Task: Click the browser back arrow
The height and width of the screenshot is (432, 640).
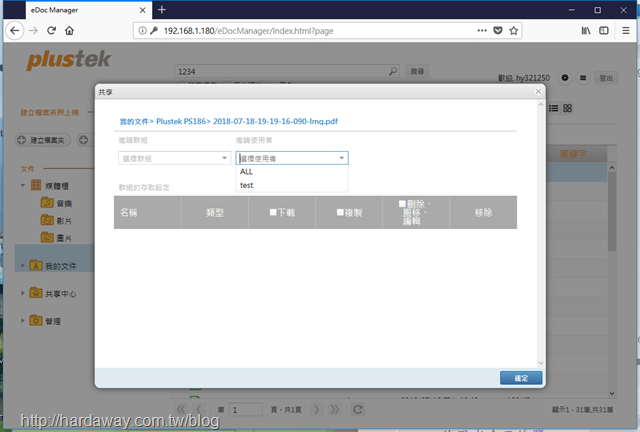Action: point(15,31)
